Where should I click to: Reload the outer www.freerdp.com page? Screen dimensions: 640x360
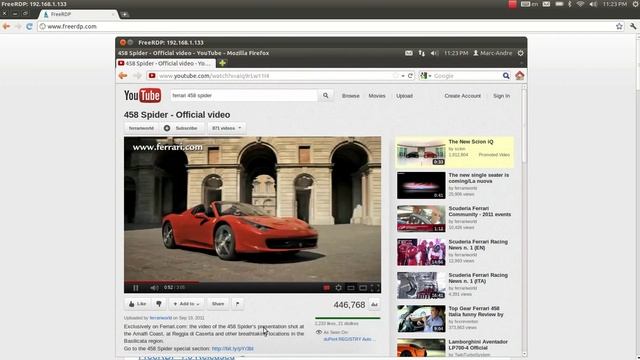[29, 26]
